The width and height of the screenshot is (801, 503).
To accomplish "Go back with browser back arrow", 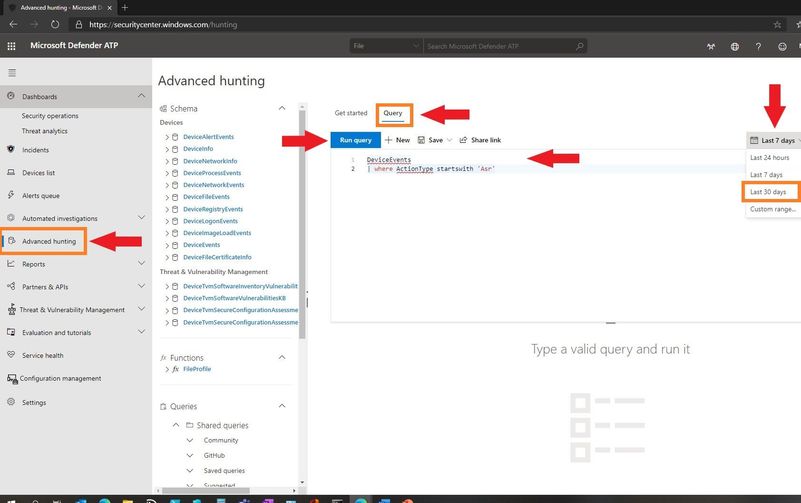I will (13, 25).
